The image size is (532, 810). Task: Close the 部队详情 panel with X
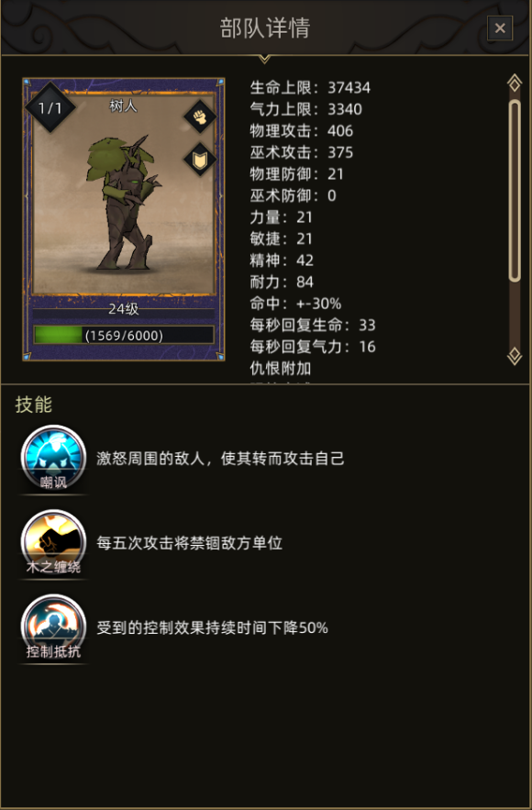(500, 28)
